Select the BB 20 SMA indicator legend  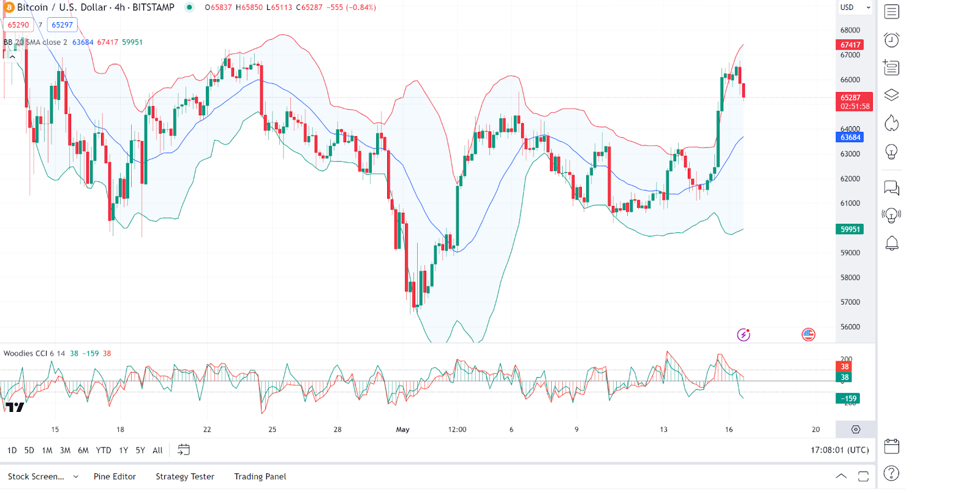click(36, 42)
